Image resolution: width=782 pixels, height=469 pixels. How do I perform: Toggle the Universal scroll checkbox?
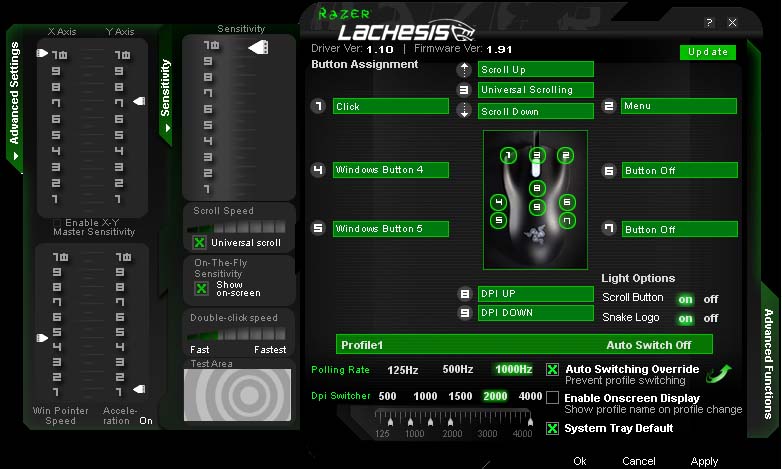tap(200, 242)
